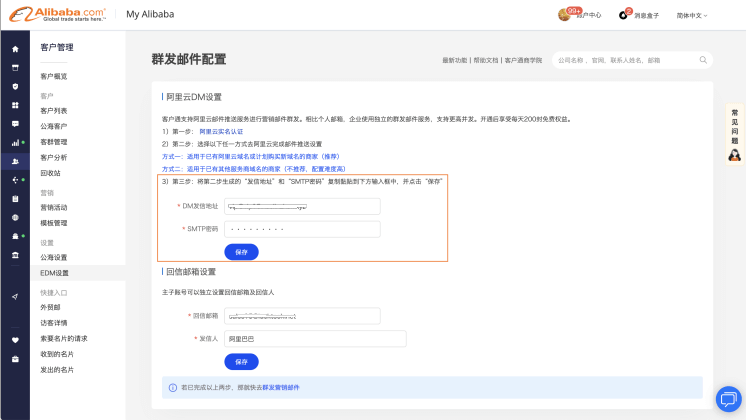Click 保存 button under SMTP密码
The height and width of the screenshot is (420, 746).
coord(241,252)
